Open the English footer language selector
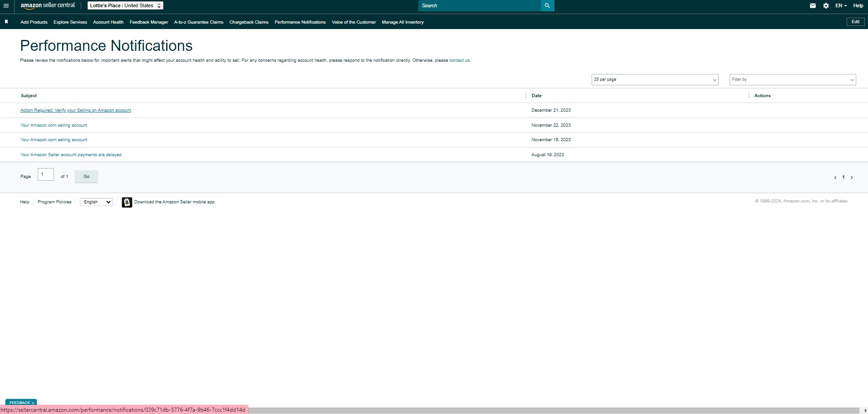 (96, 202)
